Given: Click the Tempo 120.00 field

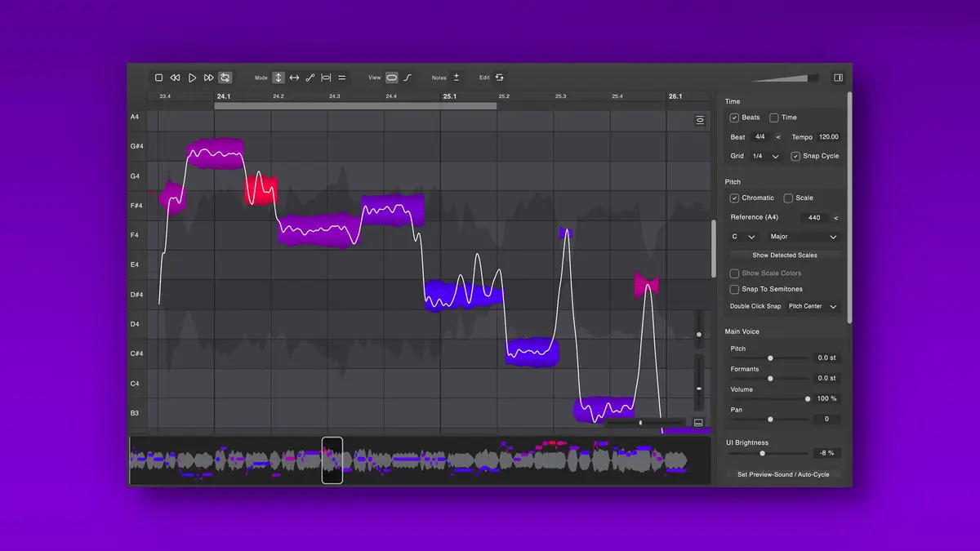Looking at the screenshot, I should pyautogui.click(x=828, y=137).
